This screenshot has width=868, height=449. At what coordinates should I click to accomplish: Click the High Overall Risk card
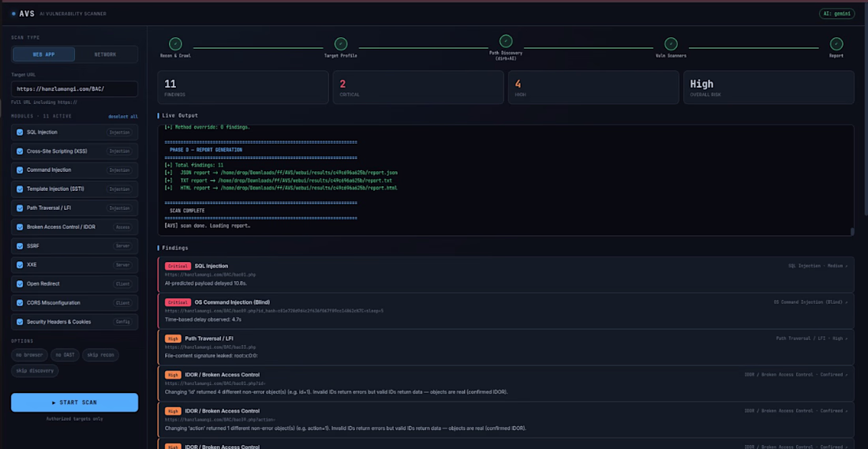point(769,88)
